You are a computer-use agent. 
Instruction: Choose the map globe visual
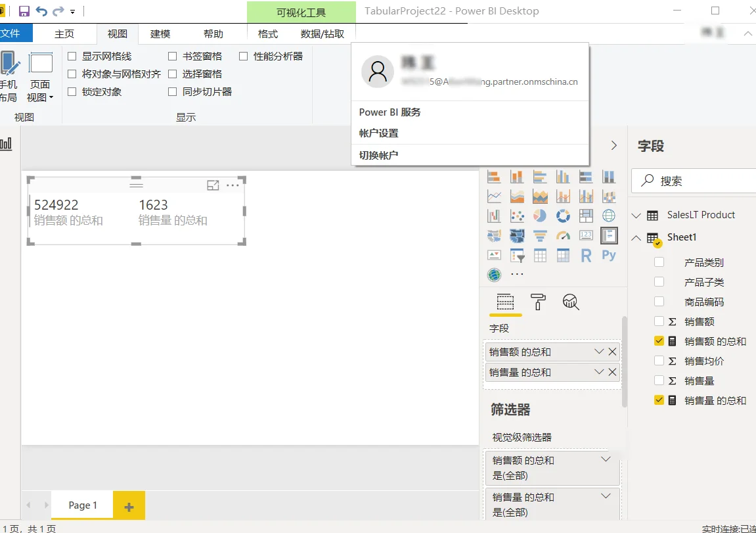click(609, 216)
